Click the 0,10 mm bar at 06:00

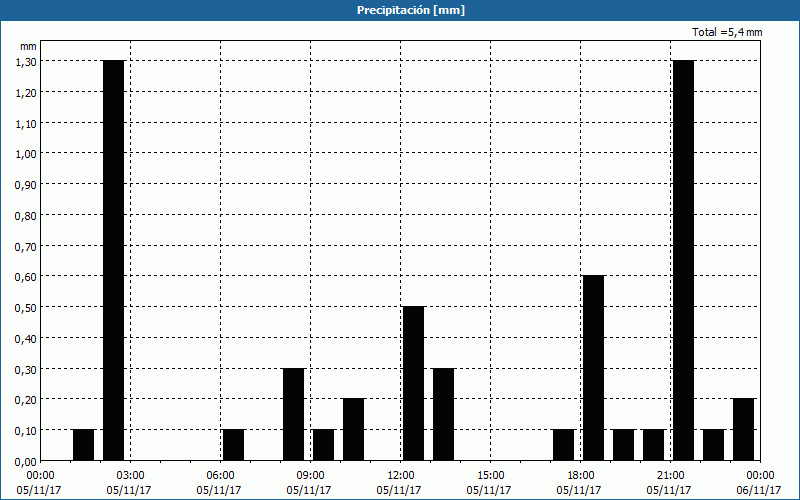point(234,445)
